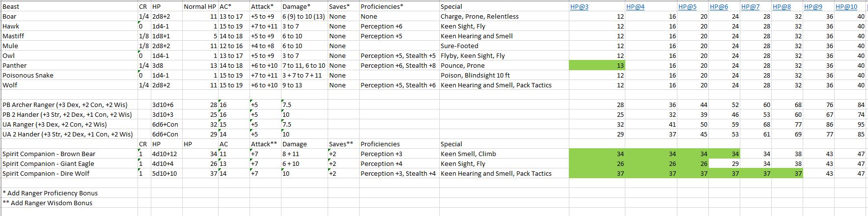Image resolution: width=868 pixels, height=216 pixels.
Task: Select Panther's Pounce, Prone special cell
Action: pyautogui.click(x=504, y=65)
